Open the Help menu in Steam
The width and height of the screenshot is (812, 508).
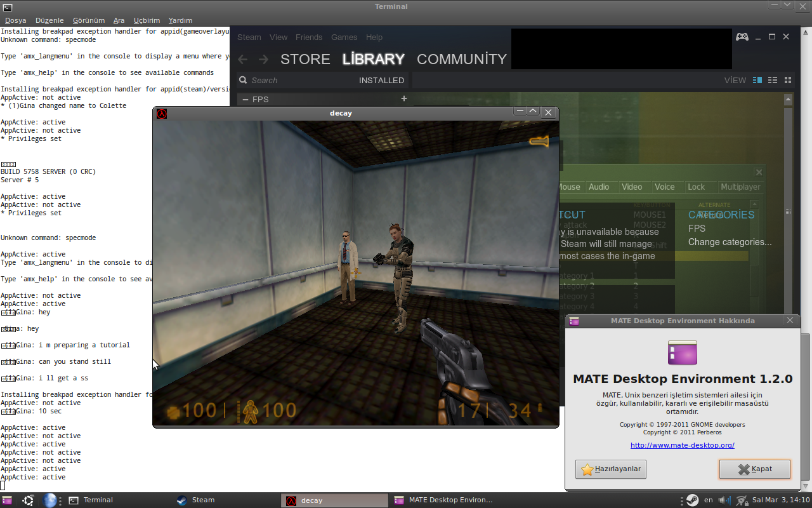pos(374,37)
